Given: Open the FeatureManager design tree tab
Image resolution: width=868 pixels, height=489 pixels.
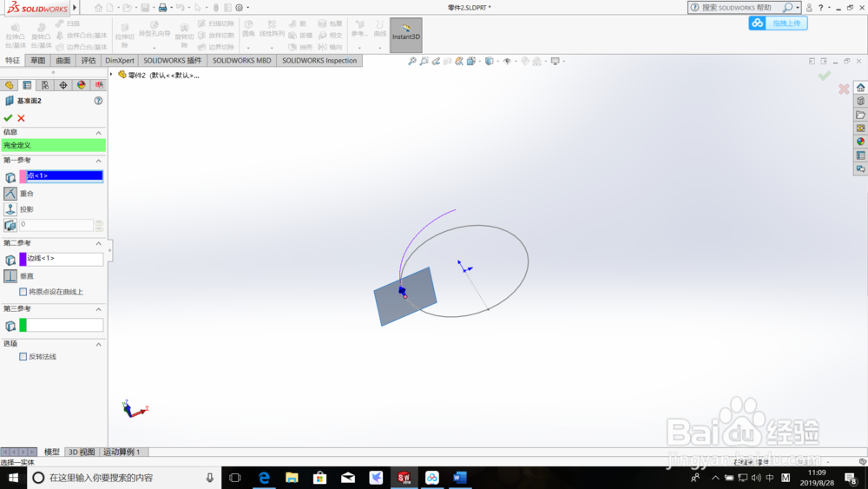Looking at the screenshot, I should click(x=9, y=85).
